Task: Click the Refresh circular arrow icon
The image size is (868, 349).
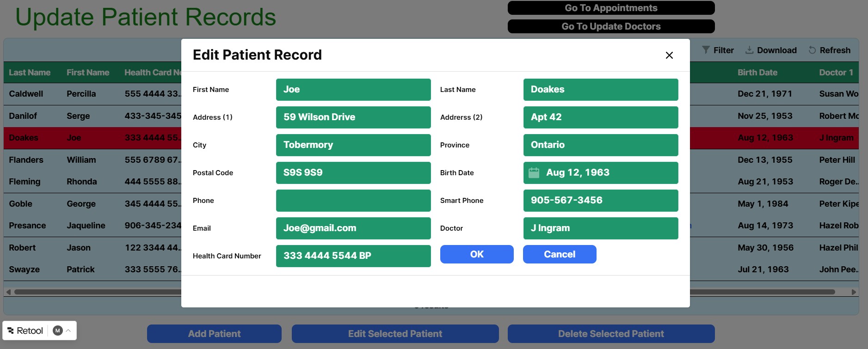Action: pos(812,50)
